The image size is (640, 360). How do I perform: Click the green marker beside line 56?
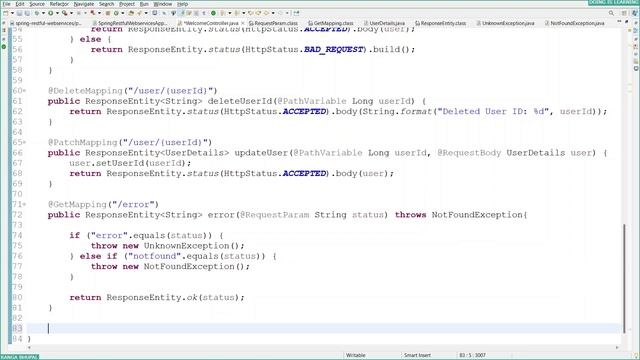click(x=4, y=47)
